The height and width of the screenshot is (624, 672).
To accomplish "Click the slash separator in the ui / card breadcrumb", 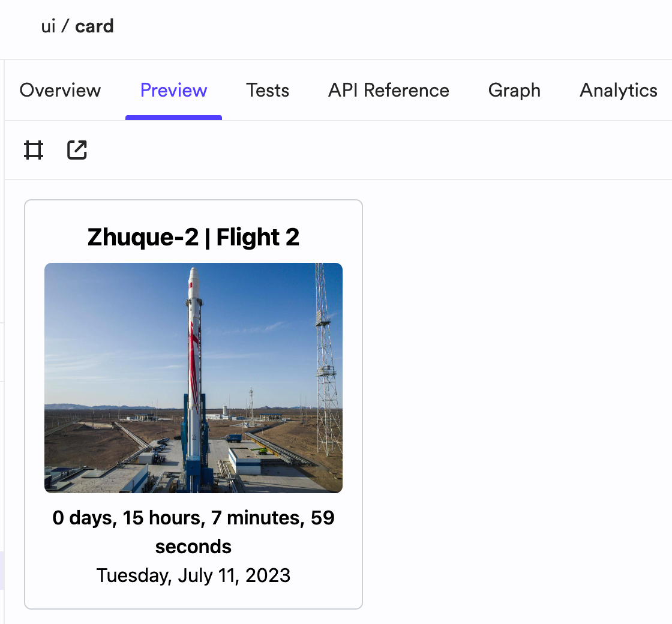I will point(65,26).
